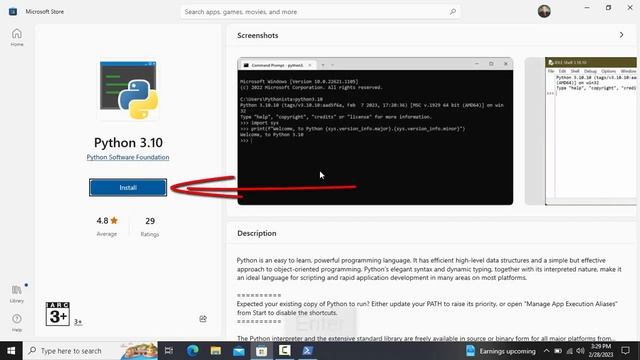Click the Python 3.10 app logo
Screen dimensions: 640x360
[128, 90]
